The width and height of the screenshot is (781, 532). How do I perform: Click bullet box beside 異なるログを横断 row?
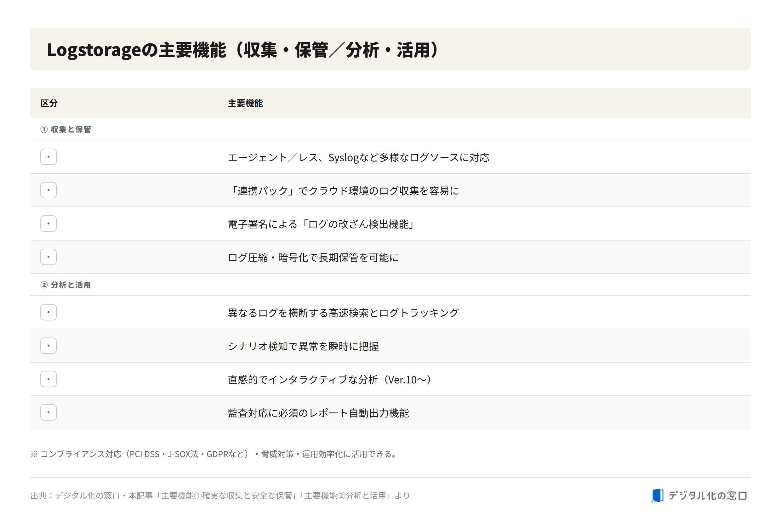[x=48, y=312]
